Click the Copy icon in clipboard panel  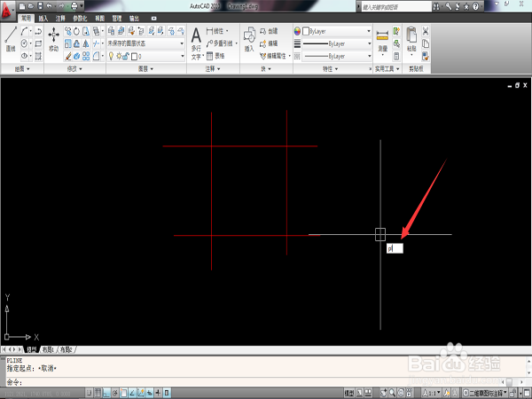click(x=426, y=43)
